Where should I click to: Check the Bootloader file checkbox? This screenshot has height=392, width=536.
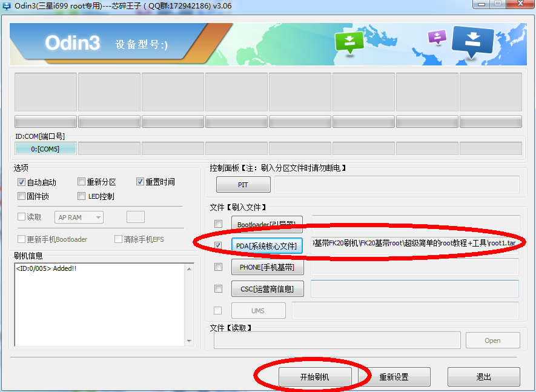tap(218, 224)
